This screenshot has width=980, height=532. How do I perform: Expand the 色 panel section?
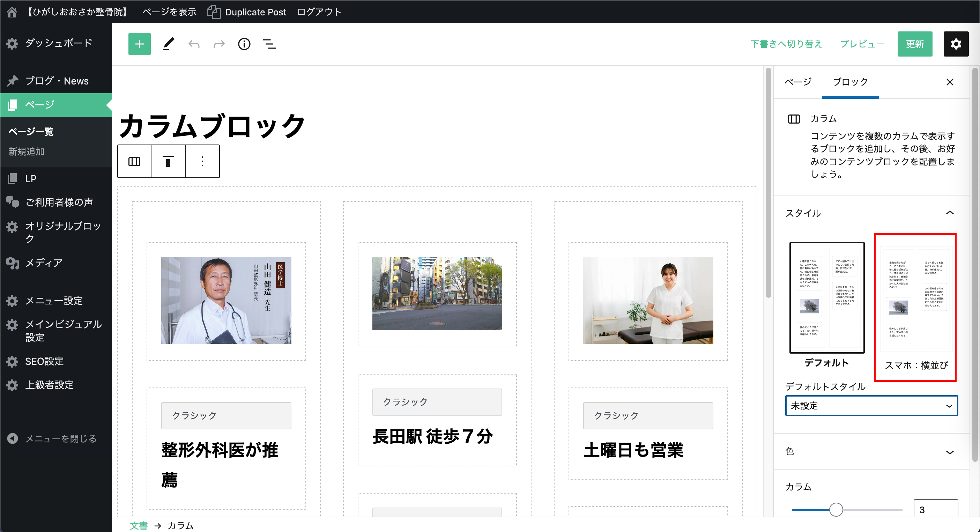click(x=950, y=452)
